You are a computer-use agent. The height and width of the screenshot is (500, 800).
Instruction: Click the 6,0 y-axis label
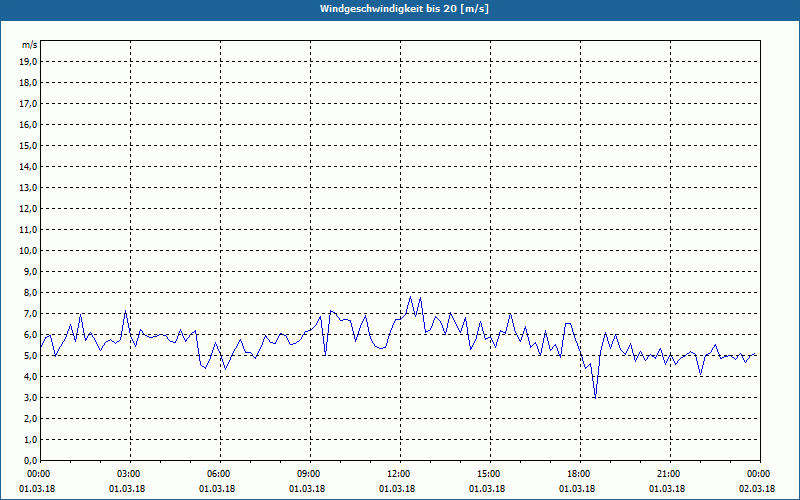point(30,334)
